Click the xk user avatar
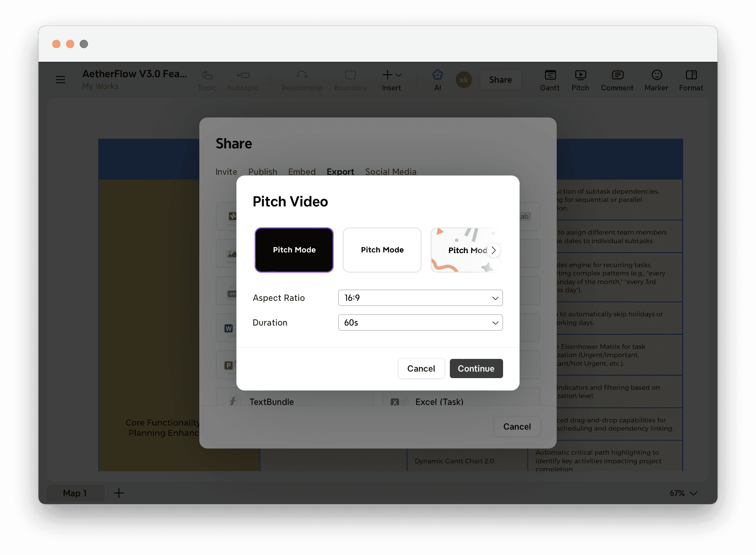 (464, 80)
